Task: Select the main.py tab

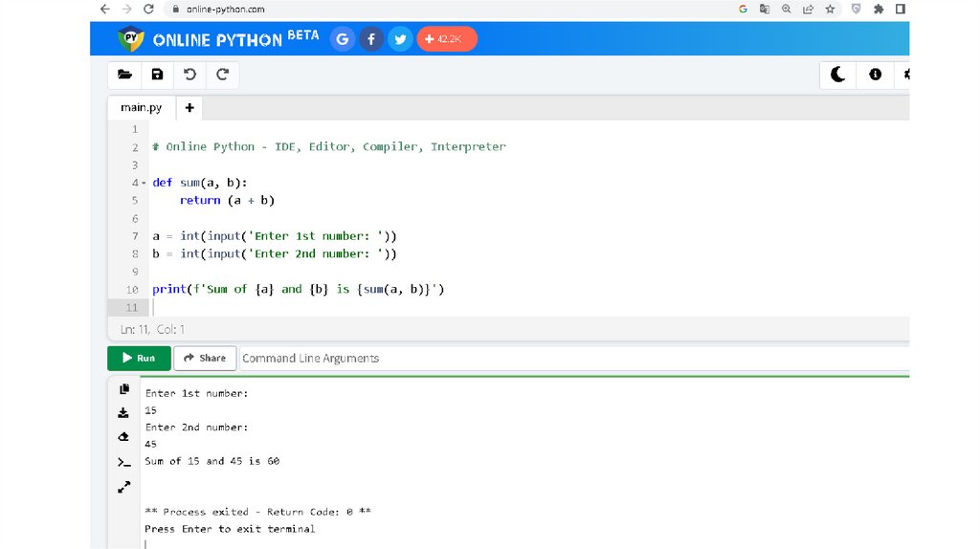Action: pyautogui.click(x=141, y=108)
